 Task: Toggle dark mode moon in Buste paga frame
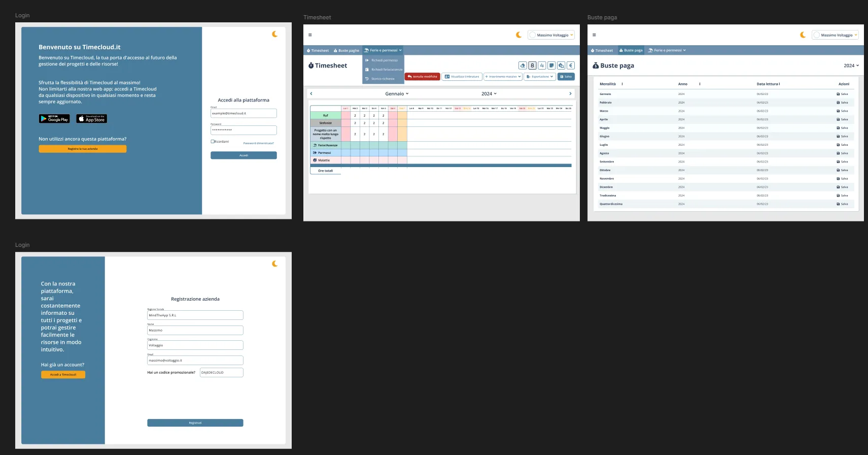point(803,35)
